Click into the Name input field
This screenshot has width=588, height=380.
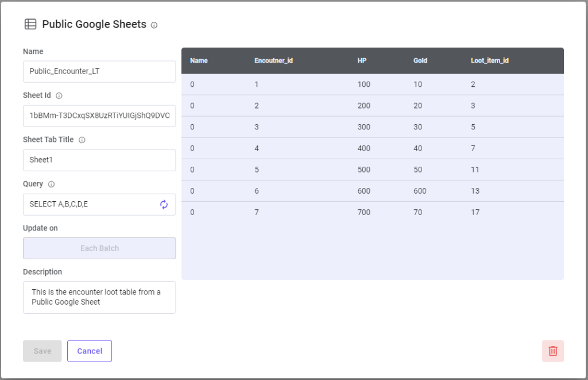99,72
